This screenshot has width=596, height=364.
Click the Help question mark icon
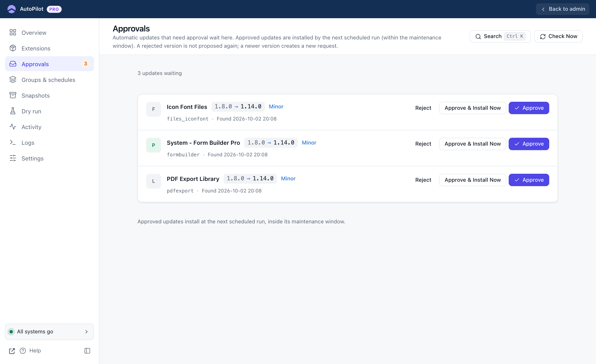point(23,351)
